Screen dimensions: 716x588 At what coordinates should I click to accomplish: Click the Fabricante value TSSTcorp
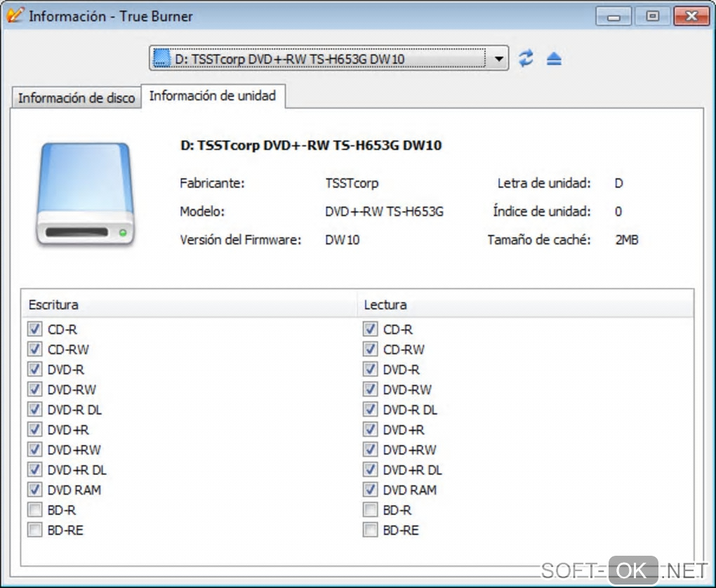(352, 183)
